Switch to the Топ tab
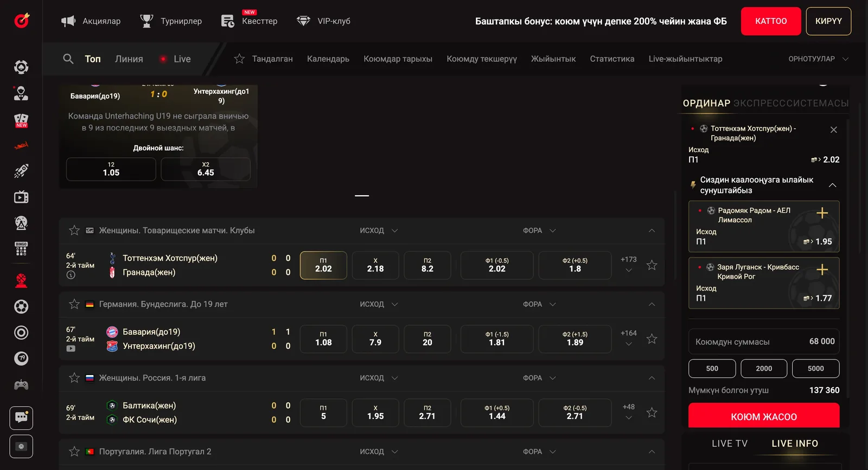868x470 pixels. click(x=93, y=59)
